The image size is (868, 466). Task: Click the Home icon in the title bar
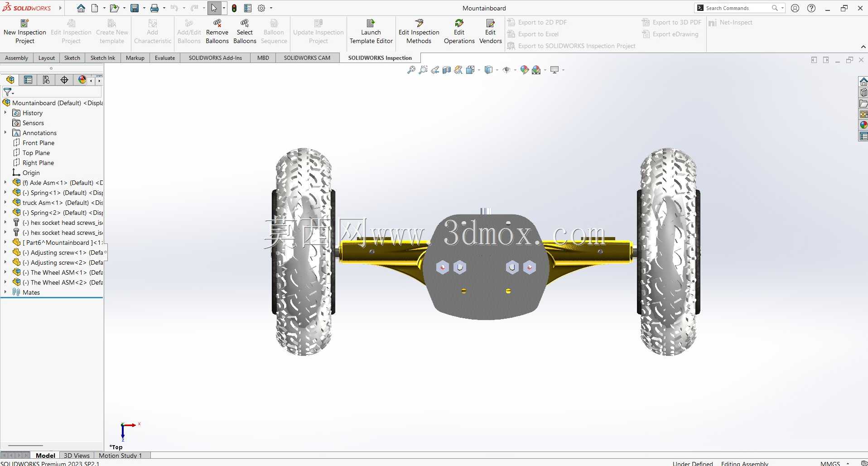click(x=81, y=8)
